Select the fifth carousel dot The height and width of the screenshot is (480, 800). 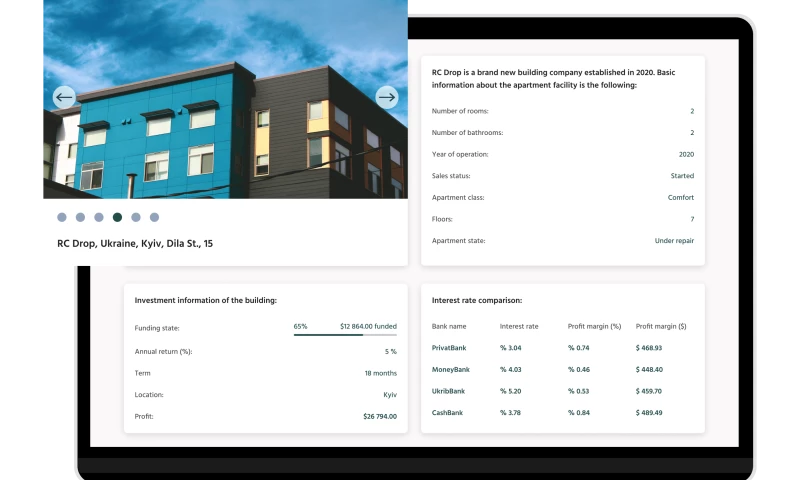(x=136, y=217)
